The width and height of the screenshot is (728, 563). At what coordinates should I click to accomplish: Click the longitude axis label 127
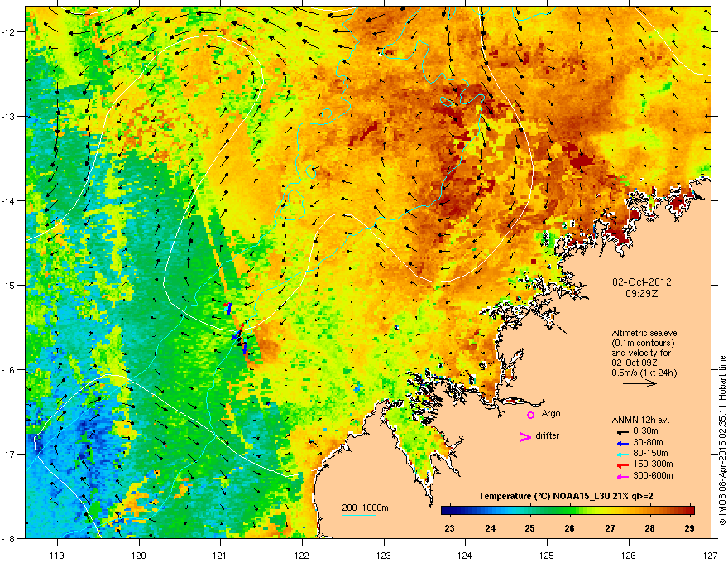click(x=711, y=555)
